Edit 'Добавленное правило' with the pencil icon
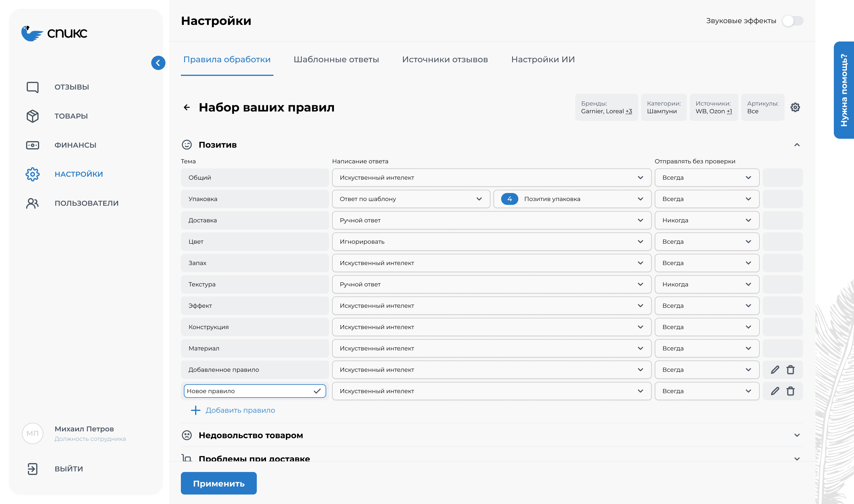The width and height of the screenshot is (854, 504). 775,369
